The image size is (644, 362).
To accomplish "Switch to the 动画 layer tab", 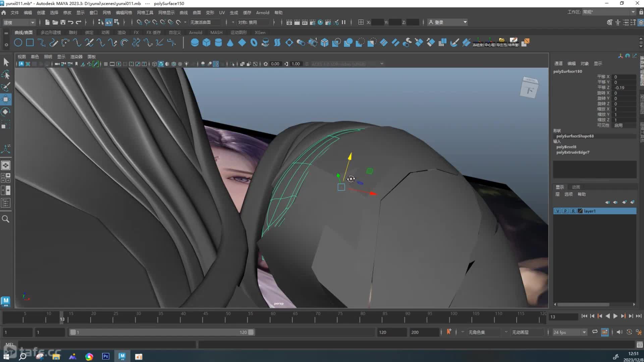I will [x=576, y=187].
